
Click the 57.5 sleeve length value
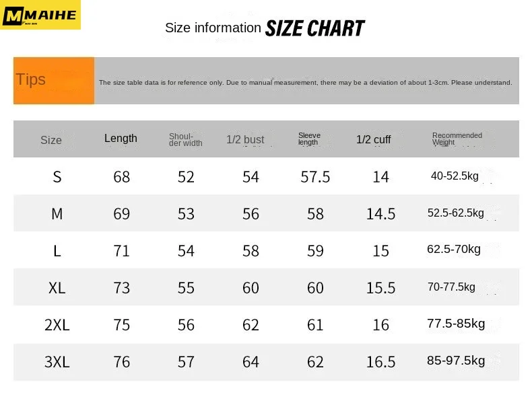315,177
